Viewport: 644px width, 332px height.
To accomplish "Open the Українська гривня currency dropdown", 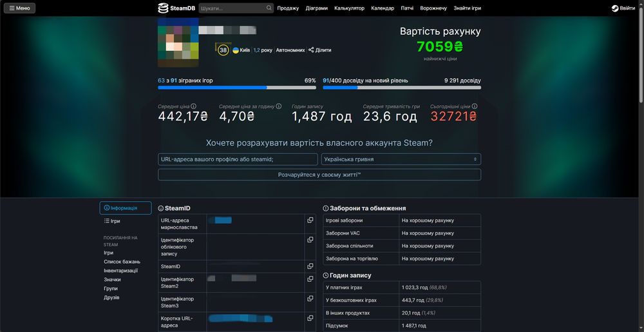I will pyautogui.click(x=401, y=159).
